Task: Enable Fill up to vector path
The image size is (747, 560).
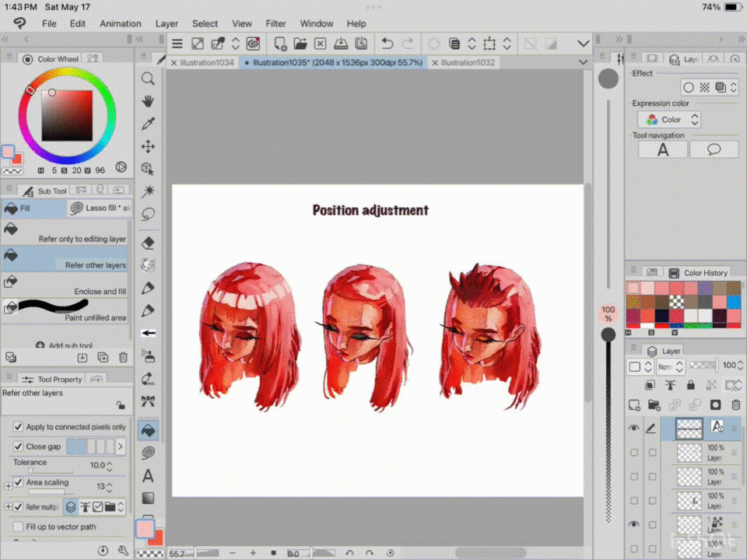Action: pos(19,527)
